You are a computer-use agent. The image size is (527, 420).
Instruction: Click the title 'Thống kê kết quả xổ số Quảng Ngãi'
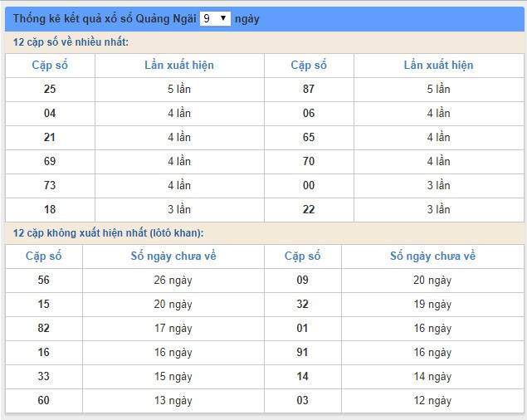click(x=105, y=18)
